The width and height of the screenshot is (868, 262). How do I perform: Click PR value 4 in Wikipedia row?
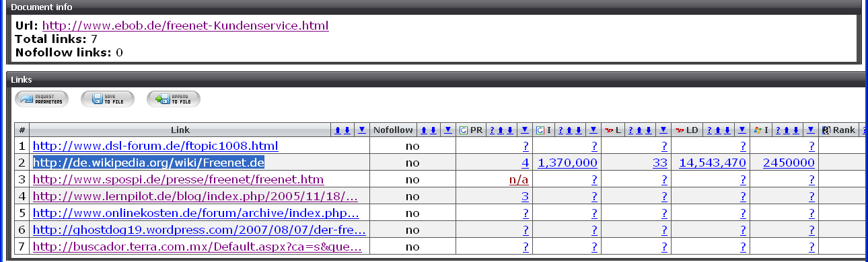coord(525,163)
